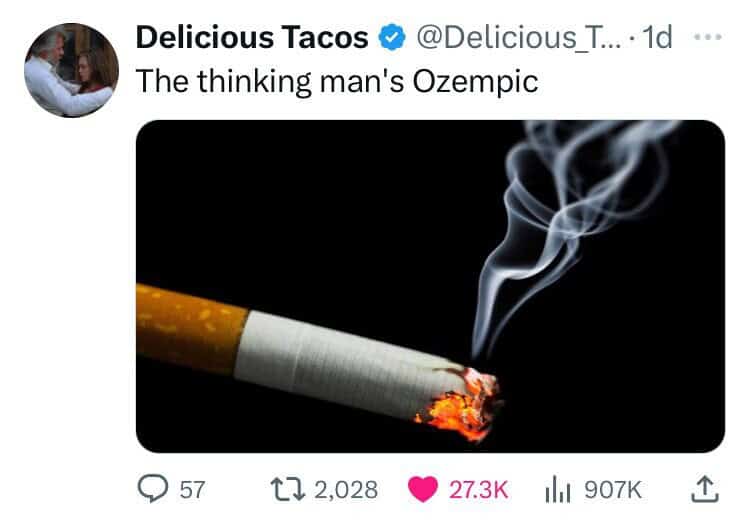
Task: Visit the Delicious Tacos display name
Action: coord(252,37)
